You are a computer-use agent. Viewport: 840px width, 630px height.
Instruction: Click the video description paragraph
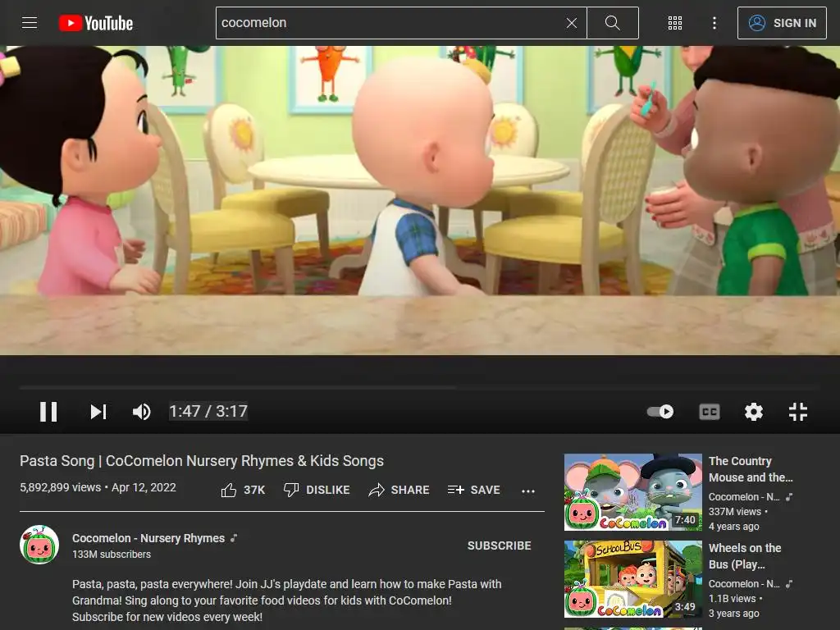coord(286,600)
